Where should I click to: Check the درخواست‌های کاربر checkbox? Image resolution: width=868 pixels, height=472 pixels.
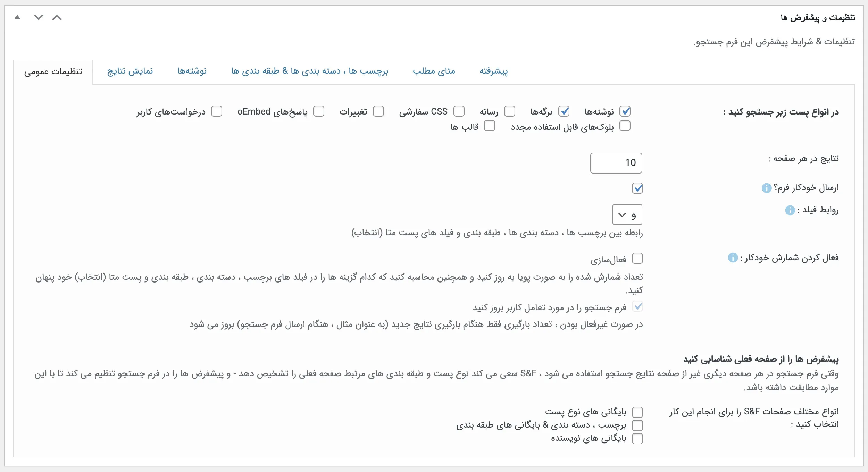217,111
